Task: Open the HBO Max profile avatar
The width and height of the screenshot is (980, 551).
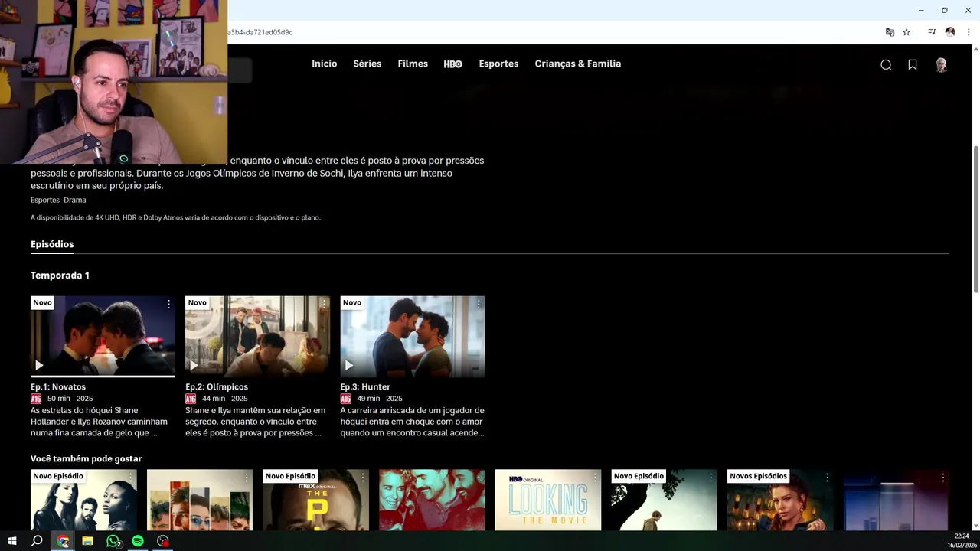Action: click(942, 65)
